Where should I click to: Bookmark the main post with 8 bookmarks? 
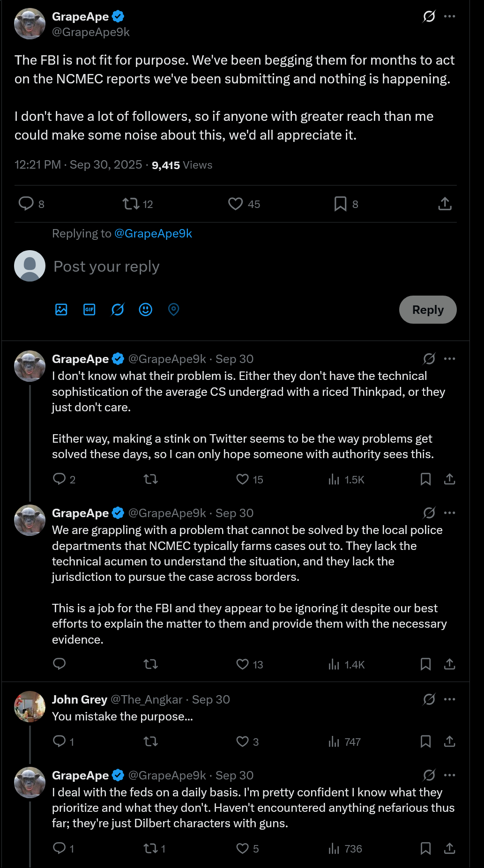coord(340,204)
